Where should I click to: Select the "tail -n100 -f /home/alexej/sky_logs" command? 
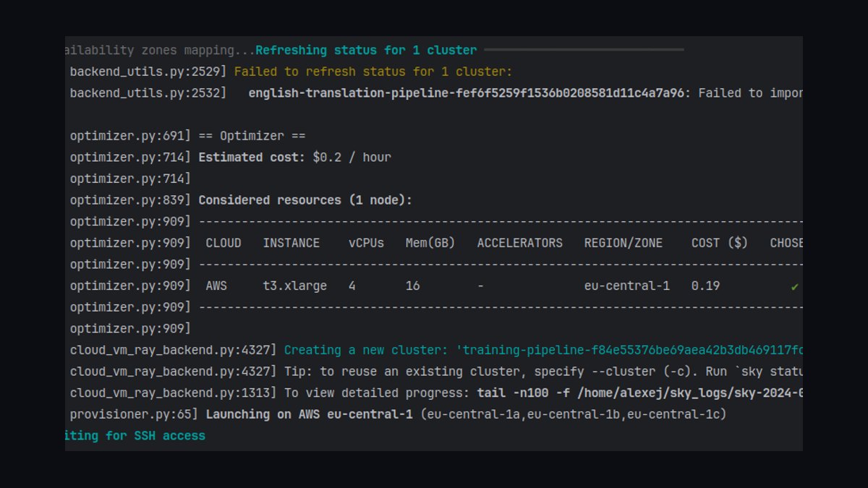(639, 393)
